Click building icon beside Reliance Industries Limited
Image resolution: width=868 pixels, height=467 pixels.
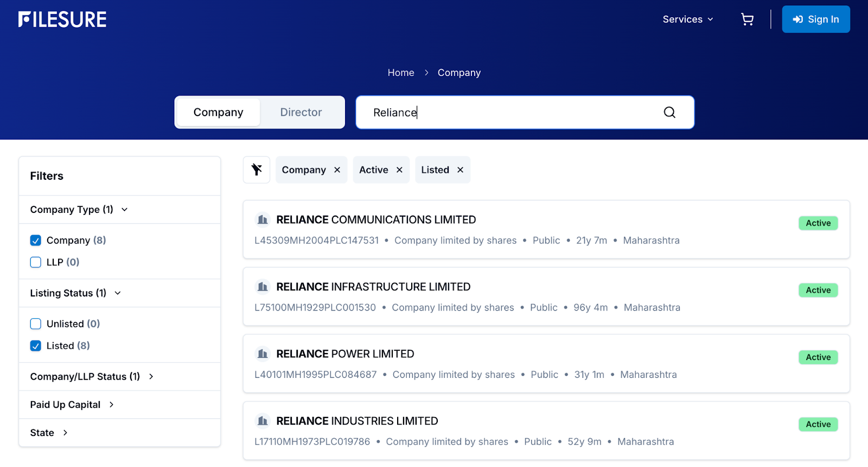263,421
